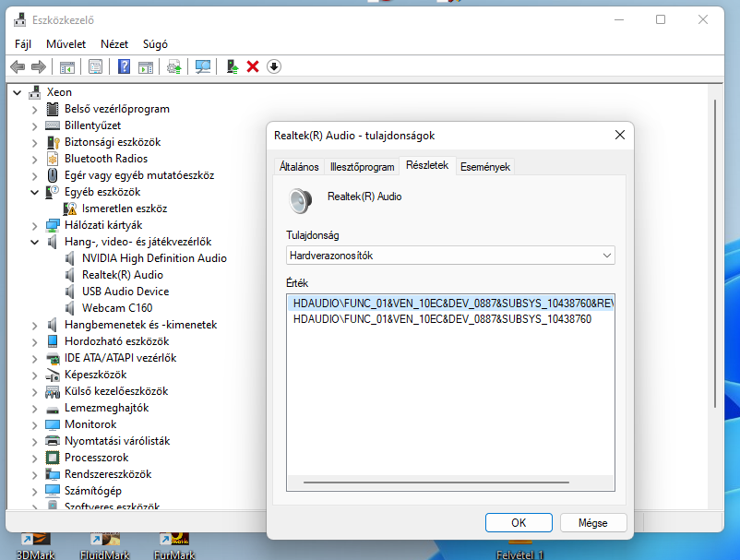
Task: Click the green arrow enable device icon
Action: 233,66
